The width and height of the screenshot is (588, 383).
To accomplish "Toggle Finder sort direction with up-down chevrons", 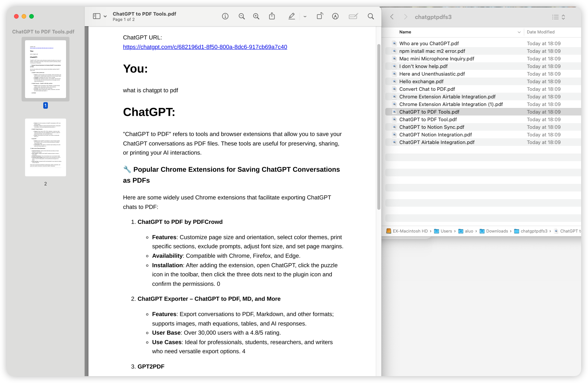I will coord(563,17).
